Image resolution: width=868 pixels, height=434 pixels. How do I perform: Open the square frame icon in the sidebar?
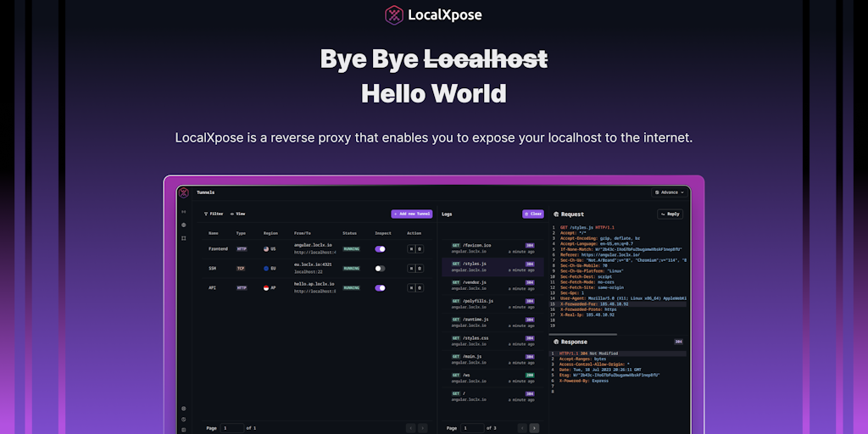(x=184, y=238)
